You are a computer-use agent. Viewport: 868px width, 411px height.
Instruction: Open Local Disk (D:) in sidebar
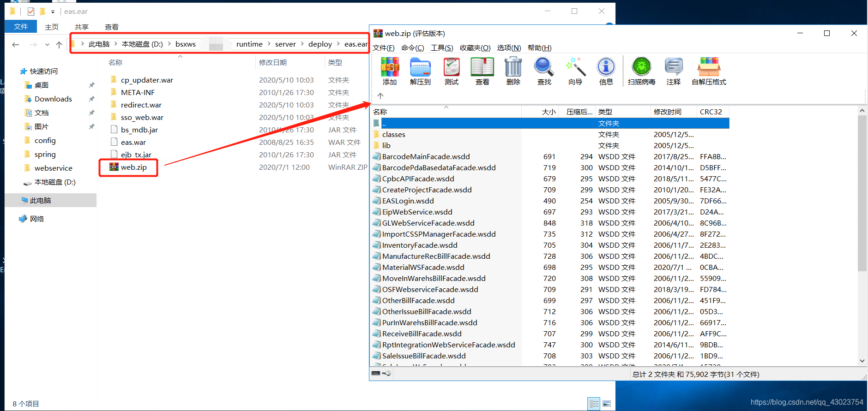tap(55, 182)
